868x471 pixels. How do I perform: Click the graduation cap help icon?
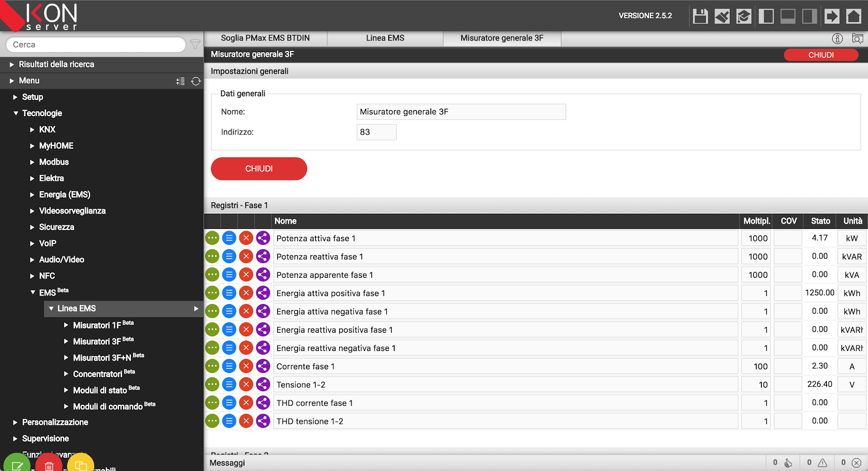click(x=744, y=16)
